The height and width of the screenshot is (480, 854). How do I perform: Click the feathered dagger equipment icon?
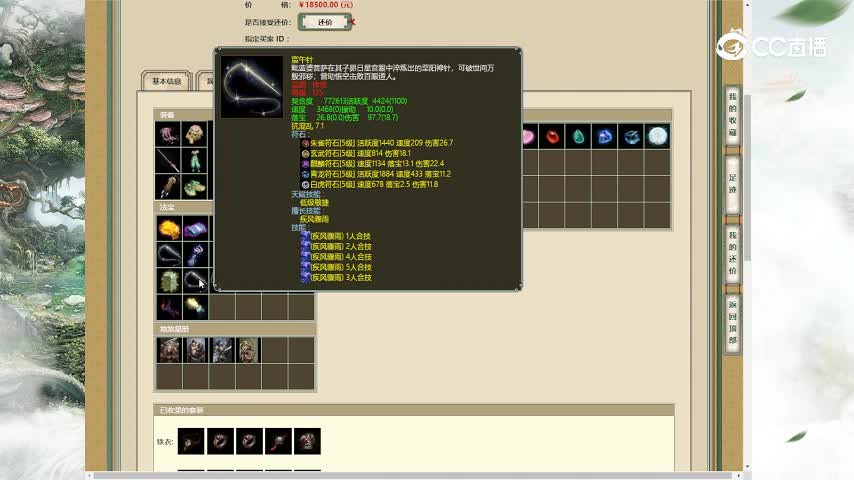point(169,187)
